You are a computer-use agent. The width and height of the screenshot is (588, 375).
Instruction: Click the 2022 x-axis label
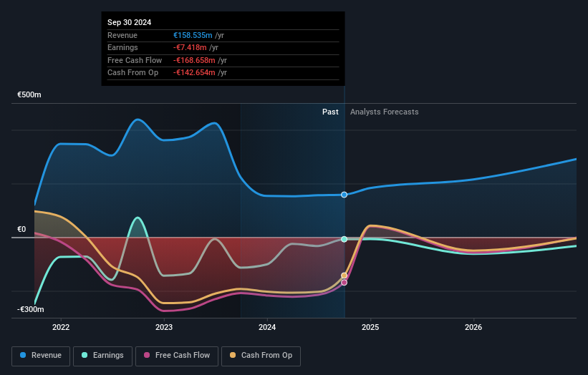(61, 327)
